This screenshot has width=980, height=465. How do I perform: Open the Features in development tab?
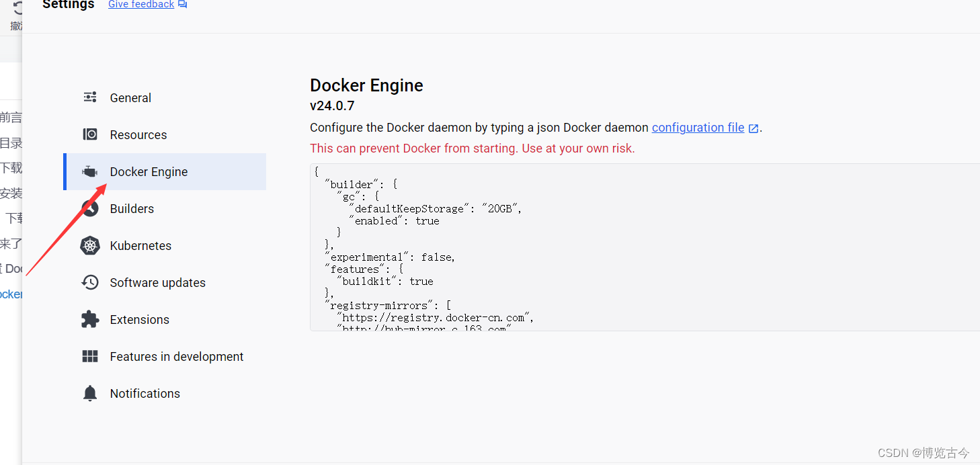point(165,356)
